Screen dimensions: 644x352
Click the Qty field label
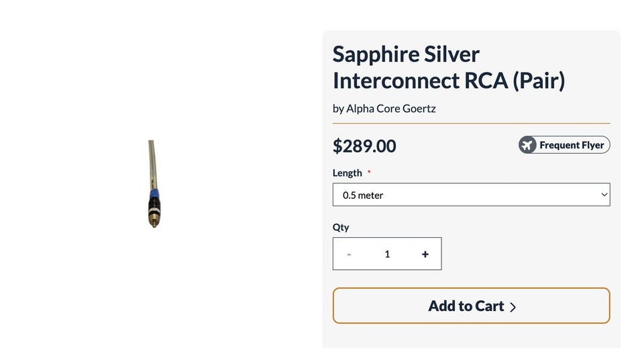341,227
